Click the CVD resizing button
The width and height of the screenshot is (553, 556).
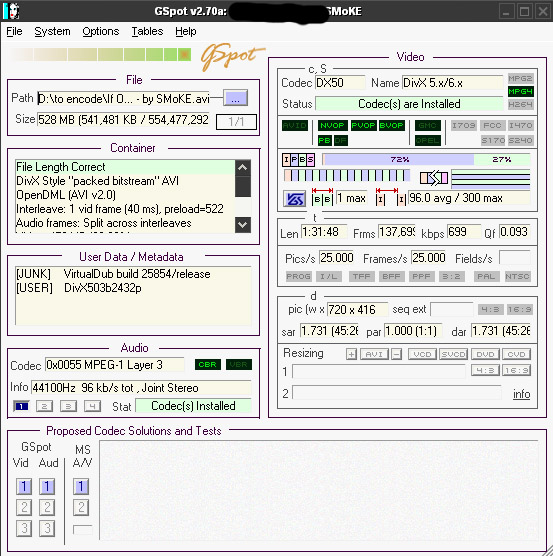pos(516,354)
